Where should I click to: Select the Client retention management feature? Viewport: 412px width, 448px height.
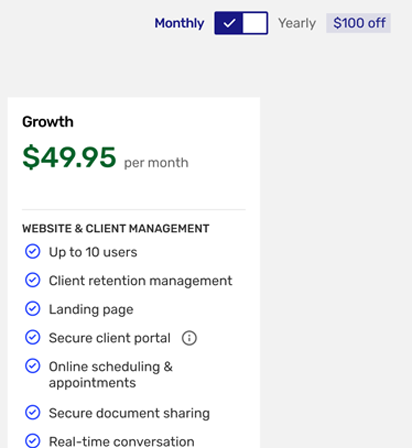[x=140, y=281]
